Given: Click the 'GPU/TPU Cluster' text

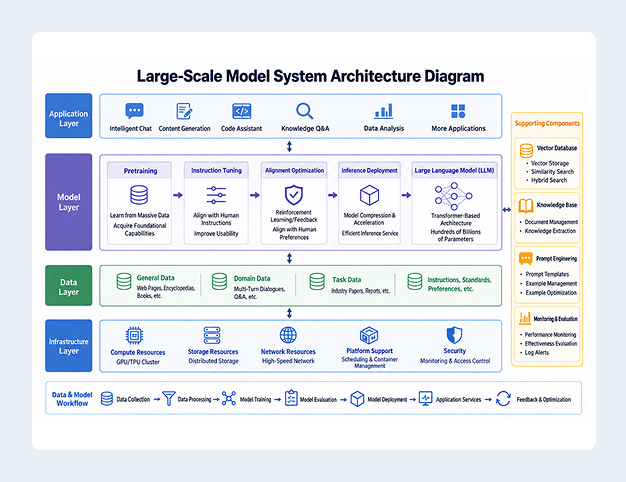Looking at the screenshot, I should point(138,362).
